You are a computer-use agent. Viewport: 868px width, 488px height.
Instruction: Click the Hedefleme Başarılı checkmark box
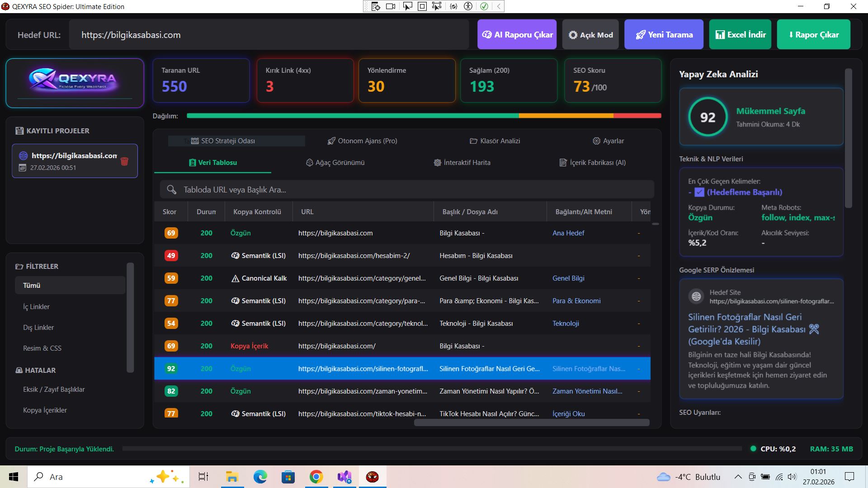699,192
